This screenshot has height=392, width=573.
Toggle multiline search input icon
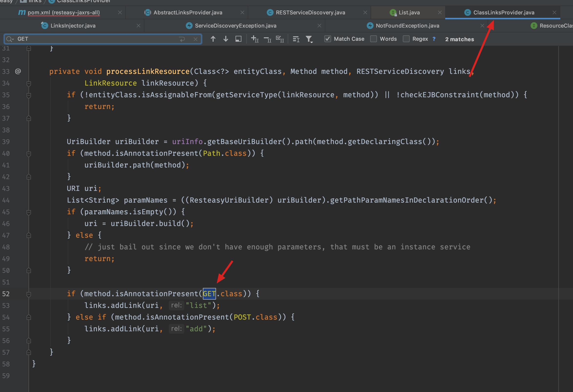click(x=182, y=39)
